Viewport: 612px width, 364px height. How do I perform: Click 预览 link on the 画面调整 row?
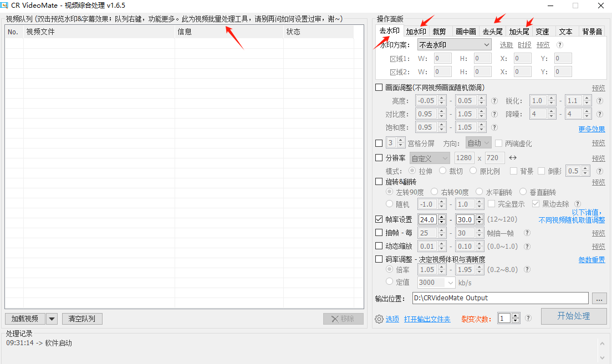pos(598,88)
